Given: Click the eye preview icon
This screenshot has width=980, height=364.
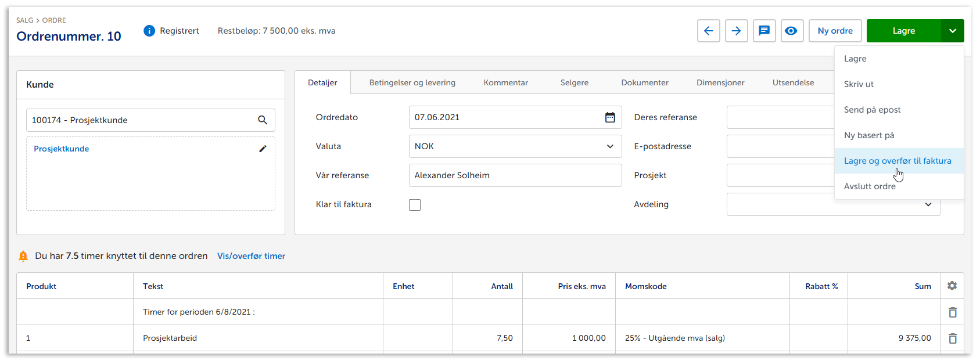Looking at the screenshot, I should click(x=791, y=31).
